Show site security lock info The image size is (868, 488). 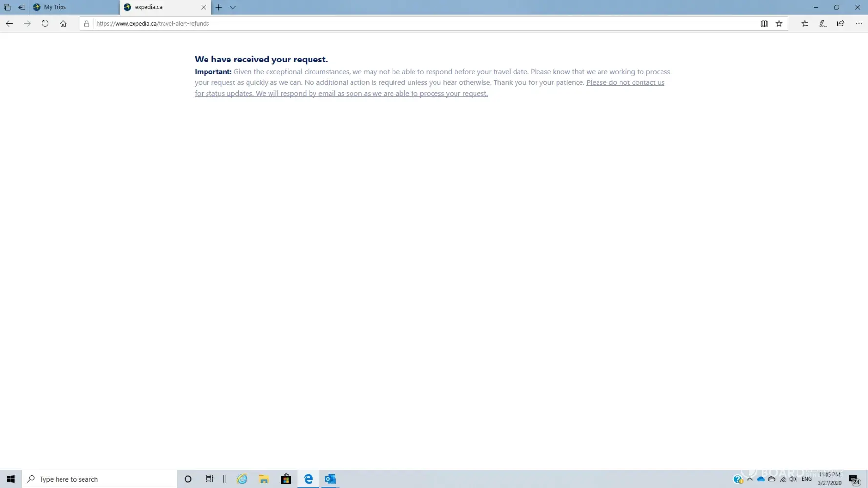87,23
